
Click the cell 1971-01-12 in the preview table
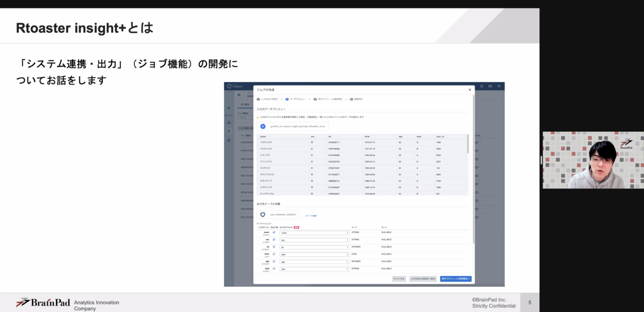pyautogui.click(x=370, y=149)
